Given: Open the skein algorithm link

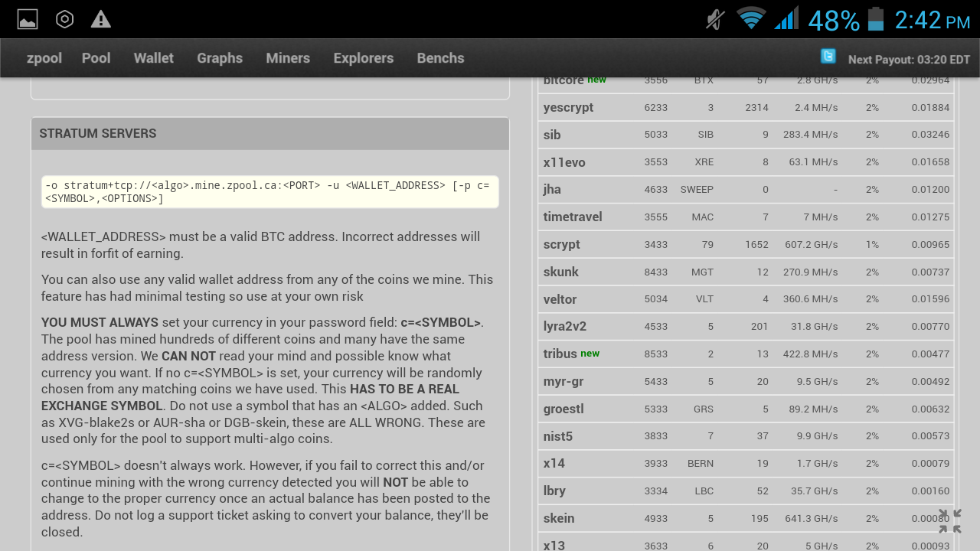Looking at the screenshot, I should [x=559, y=519].
